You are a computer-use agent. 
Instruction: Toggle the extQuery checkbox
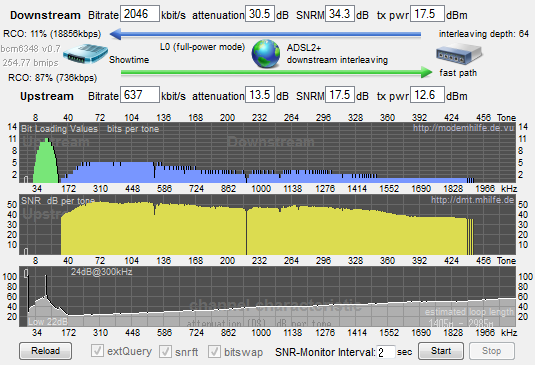[97, 351]
